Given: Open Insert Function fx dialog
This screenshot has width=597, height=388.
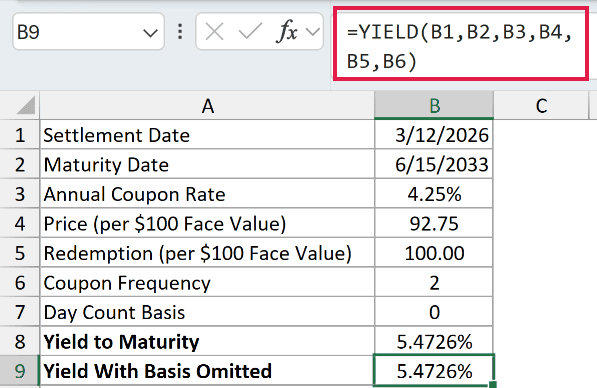Looking at the screenshot, I should (287, 32).
